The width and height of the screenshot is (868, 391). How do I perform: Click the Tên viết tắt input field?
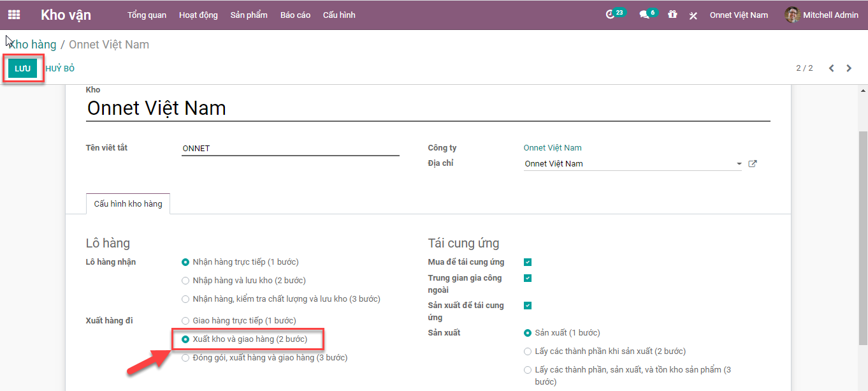[290, 149]
